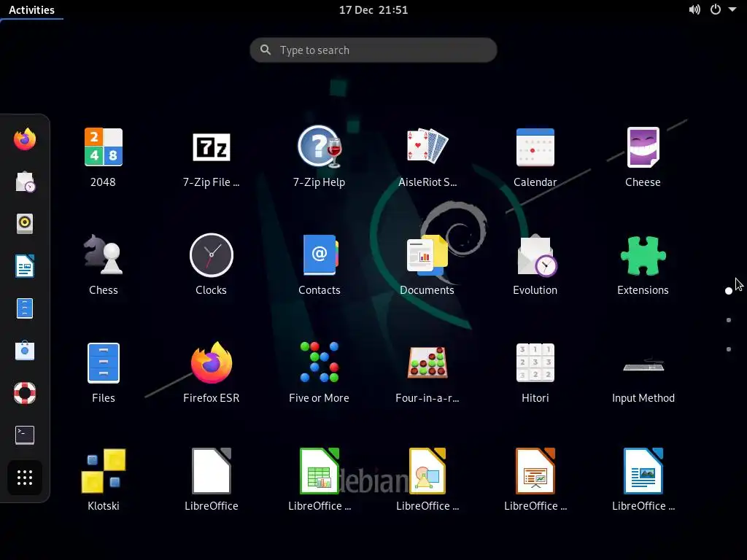Toggle the Show Applications grid button
Viewport: 747px width, 560px height.
[x=25, y=478]
